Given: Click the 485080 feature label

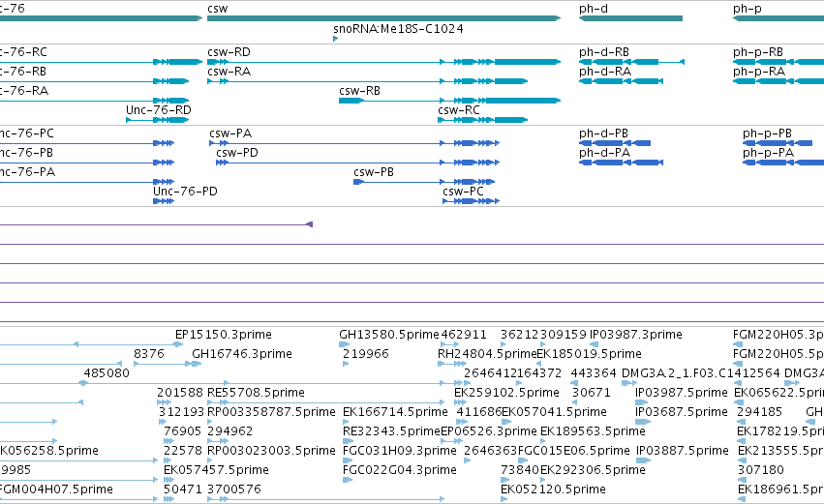Looking at the screenshot, I should pyautogui.click(x=107, y=373).
